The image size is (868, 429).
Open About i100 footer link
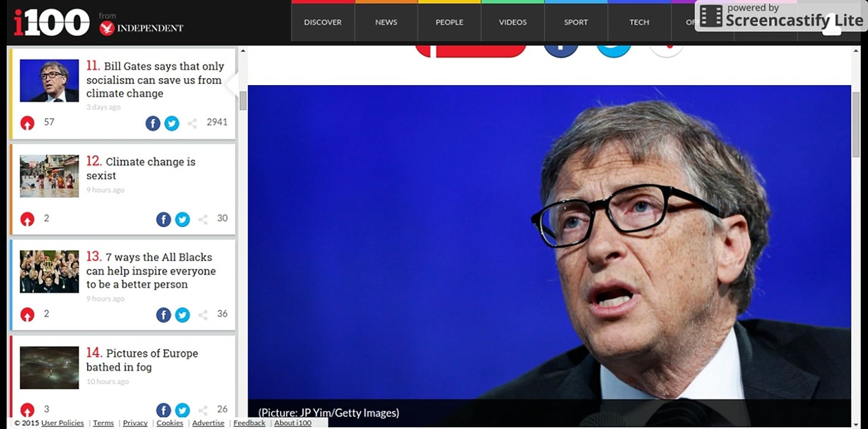coord(293,423)
